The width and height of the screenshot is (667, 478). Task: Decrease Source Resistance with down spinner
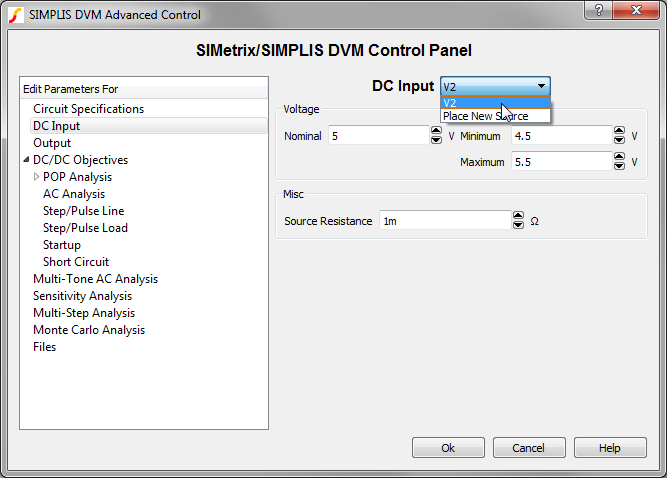click(x=518, y=226)
